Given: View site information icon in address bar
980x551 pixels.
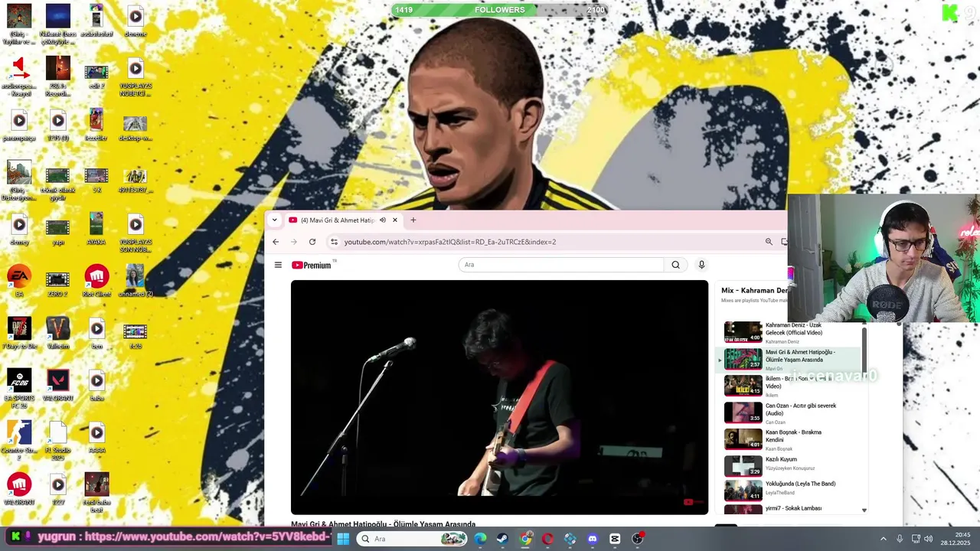Looking at the screenshot, I should click(x=334, y=242).
